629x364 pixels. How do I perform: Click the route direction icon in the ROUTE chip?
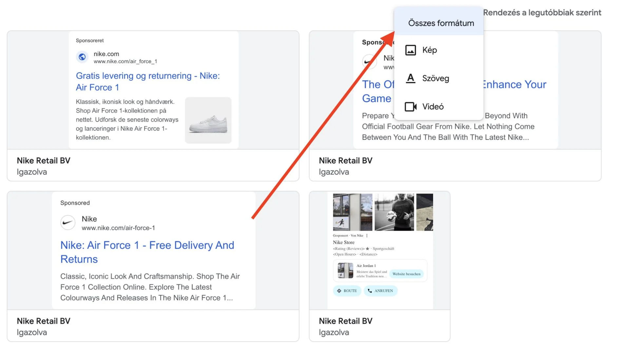[x=339, y=291]
